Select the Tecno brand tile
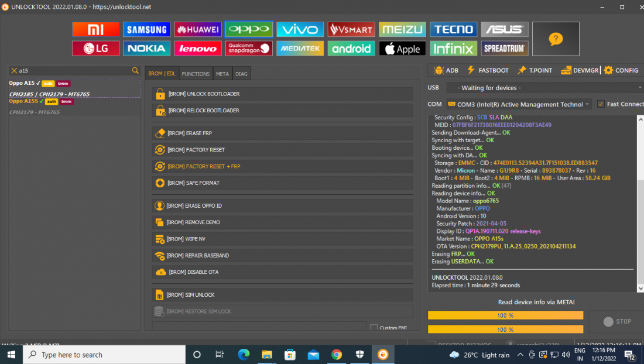Screen dimensions: 644x364 click(453, 29)
